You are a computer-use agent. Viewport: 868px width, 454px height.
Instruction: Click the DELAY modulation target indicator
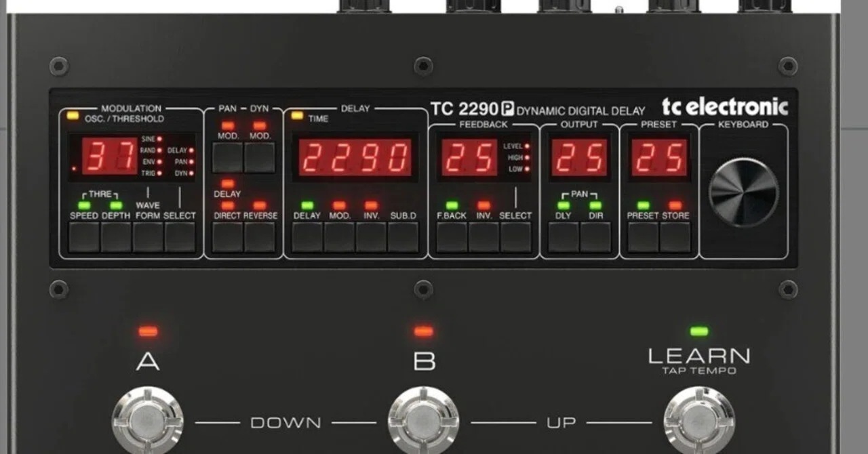pyautogui.click(x=191, y=150)
